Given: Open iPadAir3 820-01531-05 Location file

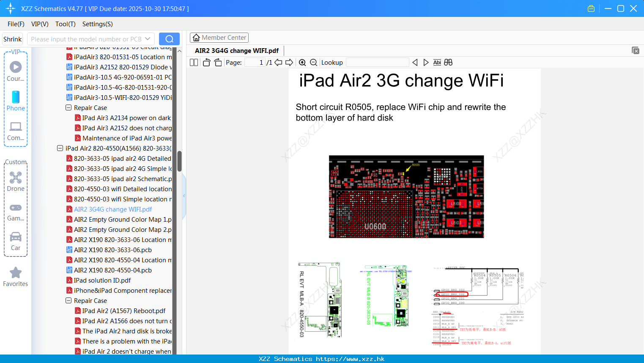Looking at the screenshot, I should tap(119, 57).
